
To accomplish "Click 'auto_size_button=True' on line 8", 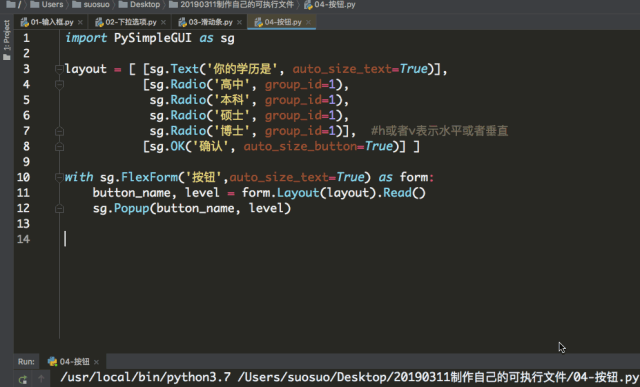I will coord(318,147).
